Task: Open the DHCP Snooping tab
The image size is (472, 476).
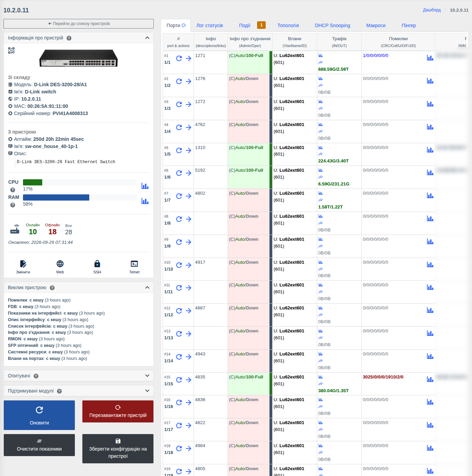Action: (x=333, y=25)
